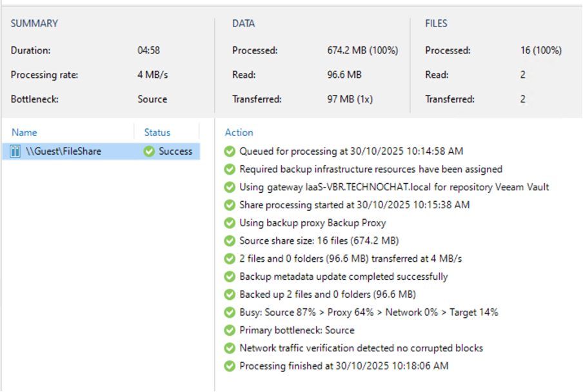This screenshot has width=583, height=392.
Task: Click the Transferred 97 MB (1x) data value
Action: click(x=350, y=99)
